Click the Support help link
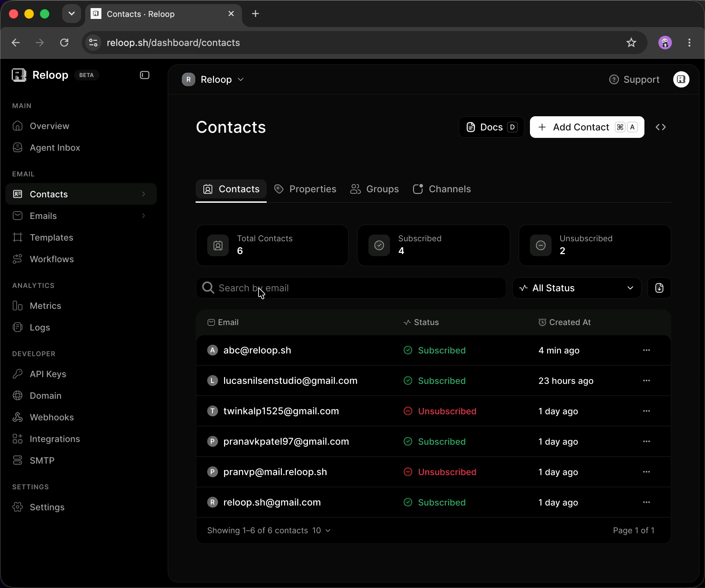The height and width of the screenshot is (588, 705). point(634,79)
